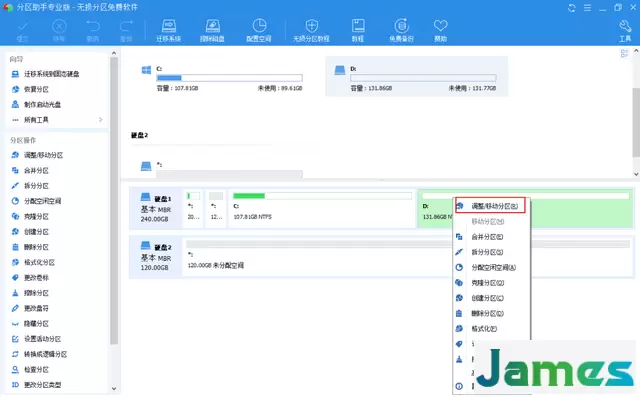The width and height of the screenshot is (640, 398).
Task: Choose 删除分区 in the context menu
Action: coord(491,314)
